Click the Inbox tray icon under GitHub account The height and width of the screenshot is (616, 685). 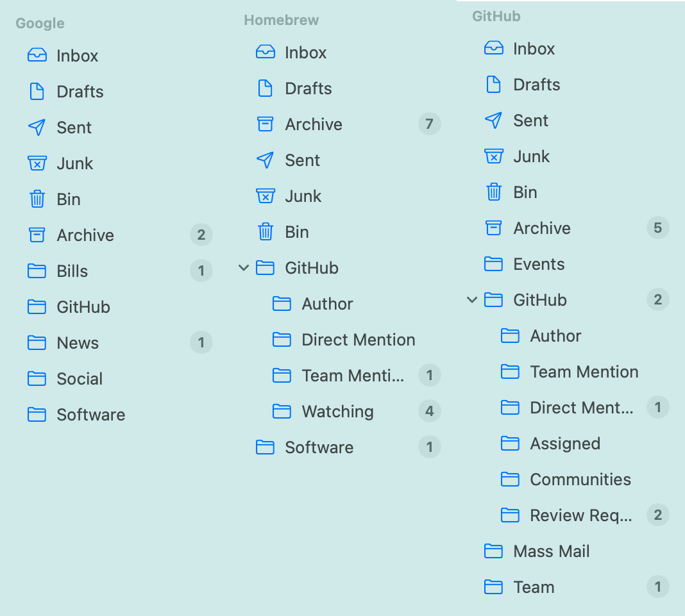[494, 48]
